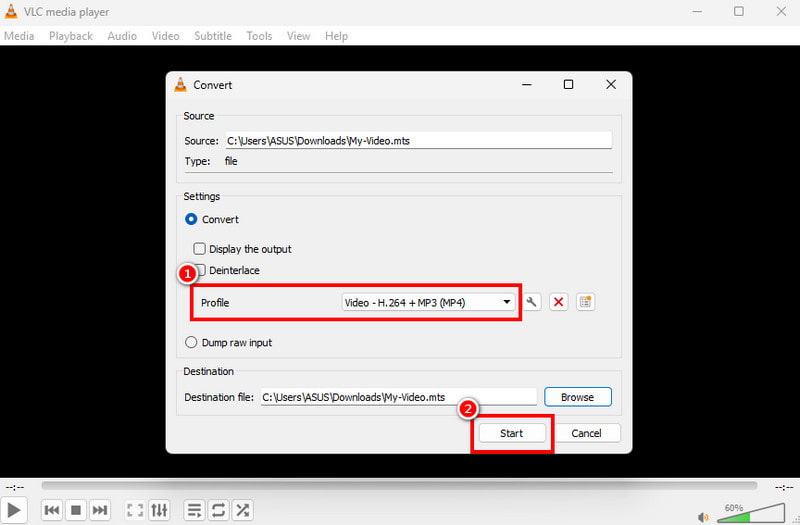Maximize the VLC main window

(738, 11)
